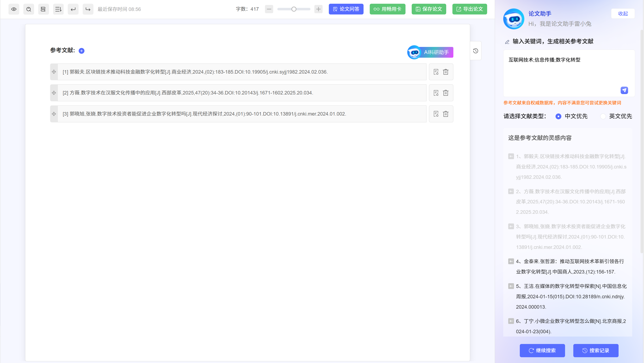Open the outline list toolbar icon

pyautogui.click(x=58, y=9)
